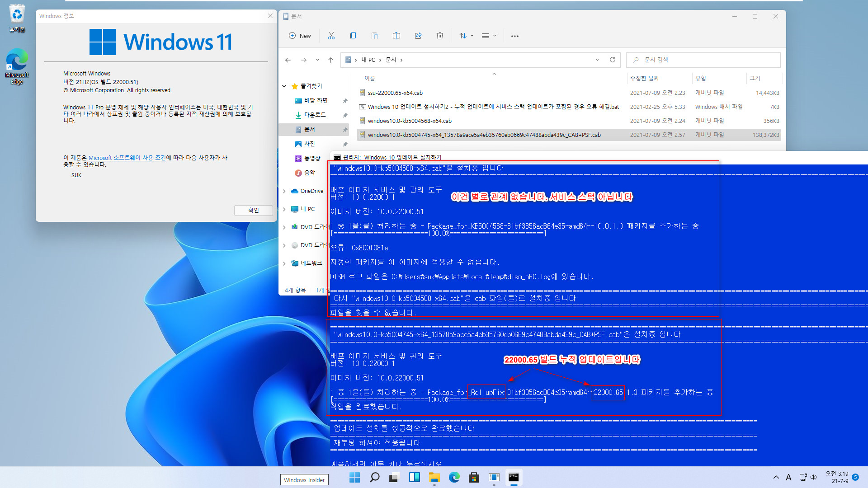
Task: Open the recent locations dropdown chevron
Action: (317, 60)
